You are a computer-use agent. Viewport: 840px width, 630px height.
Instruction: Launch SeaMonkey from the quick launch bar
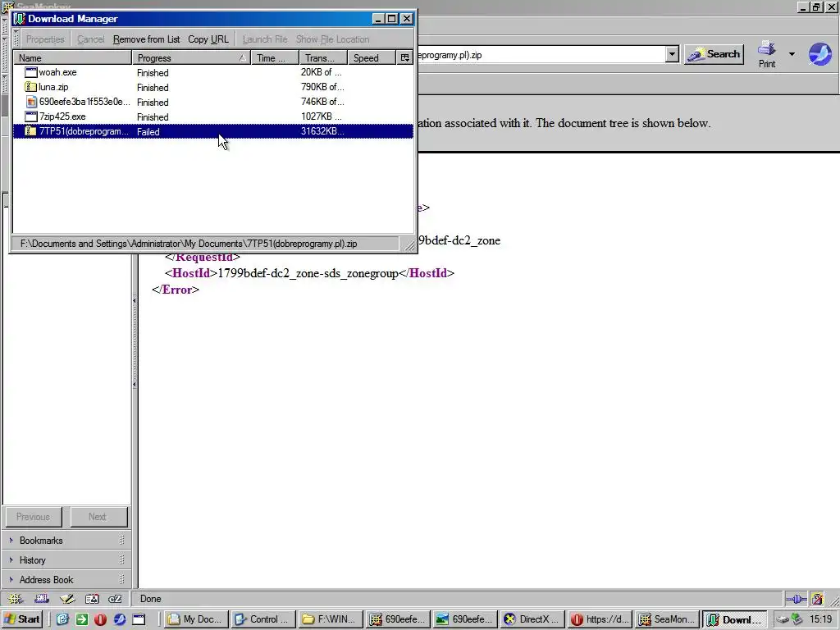click(x=120, y=619)
